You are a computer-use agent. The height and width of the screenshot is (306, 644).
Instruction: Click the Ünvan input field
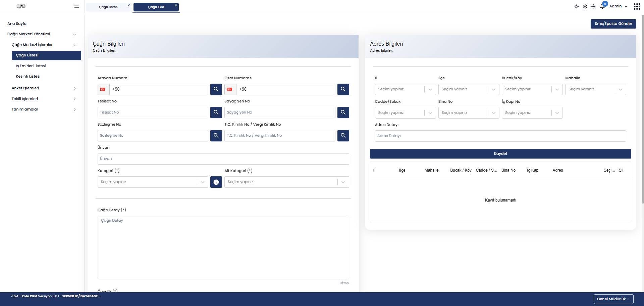[223, 159]
